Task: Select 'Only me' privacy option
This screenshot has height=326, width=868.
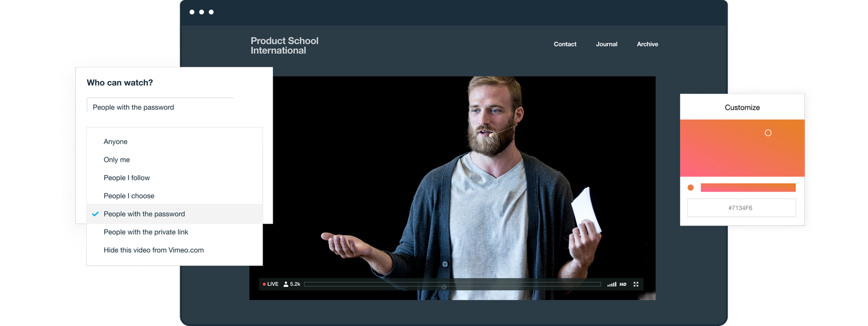Action: 117,160
